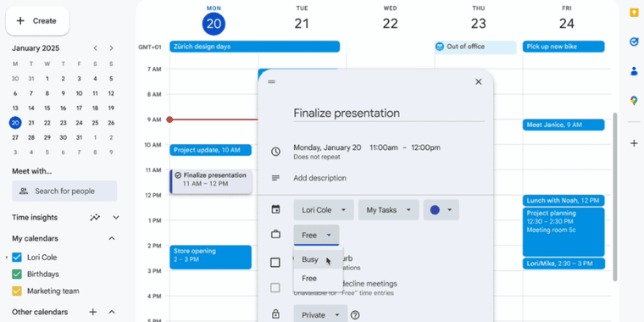Select Busy from the availability menu
Viewport: 644px width, 322px height.
tap(319, 259)
